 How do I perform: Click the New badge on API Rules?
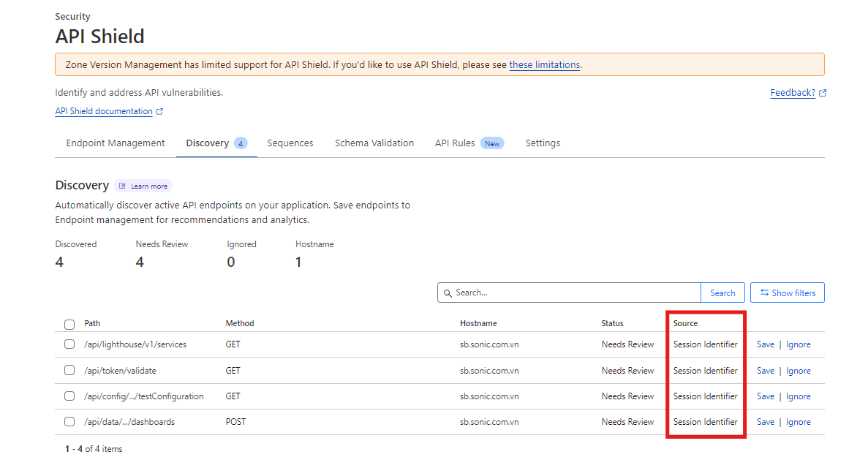pyautogui.click(x=492, y=143)
